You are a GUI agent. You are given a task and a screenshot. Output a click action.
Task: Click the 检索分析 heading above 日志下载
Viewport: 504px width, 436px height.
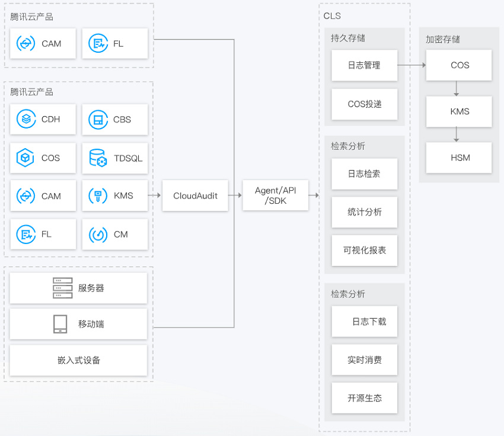348,294
